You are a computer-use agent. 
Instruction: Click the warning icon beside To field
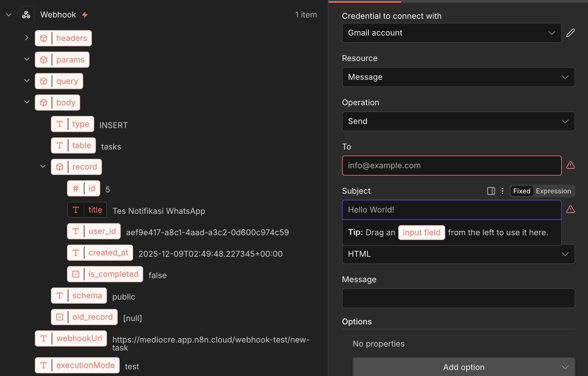coord(571,165)
